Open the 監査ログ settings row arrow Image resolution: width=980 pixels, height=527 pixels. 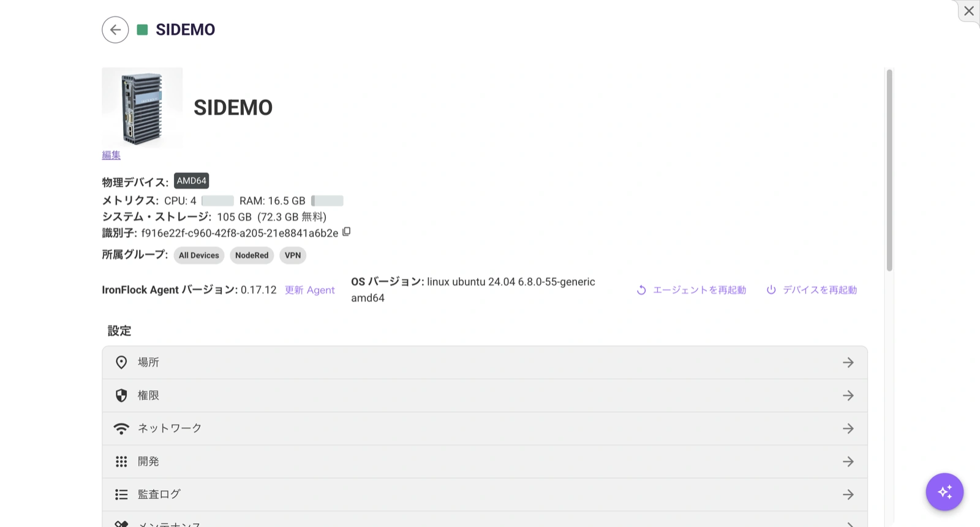tap(848, 494)
